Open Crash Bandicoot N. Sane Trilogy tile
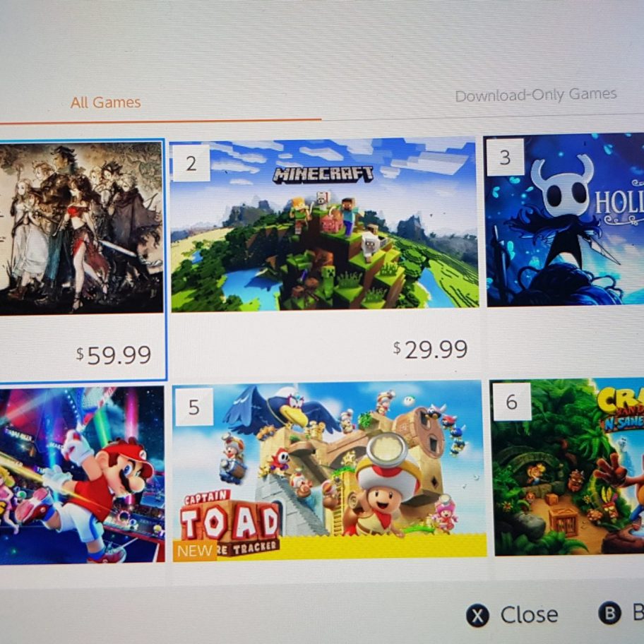 (568, 467)
